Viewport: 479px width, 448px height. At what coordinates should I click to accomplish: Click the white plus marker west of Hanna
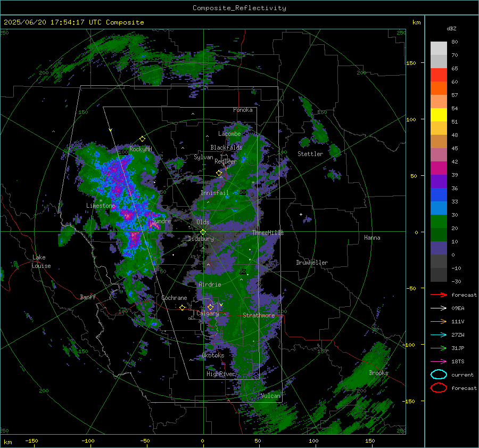click(301, 214)
